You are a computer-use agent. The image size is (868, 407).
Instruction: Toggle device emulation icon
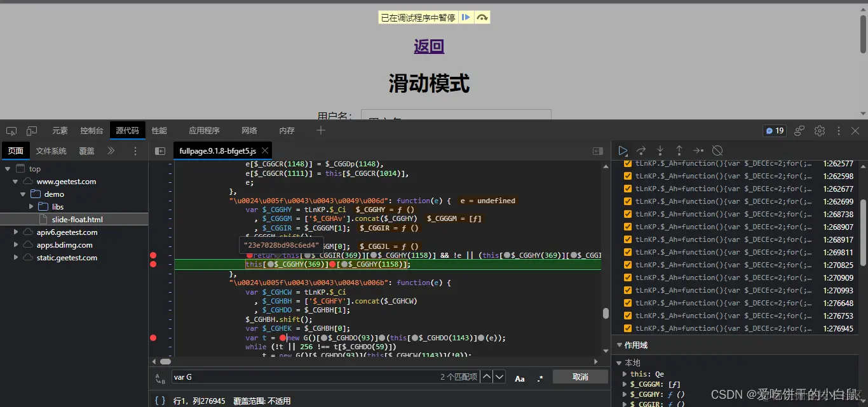[32, 131]
